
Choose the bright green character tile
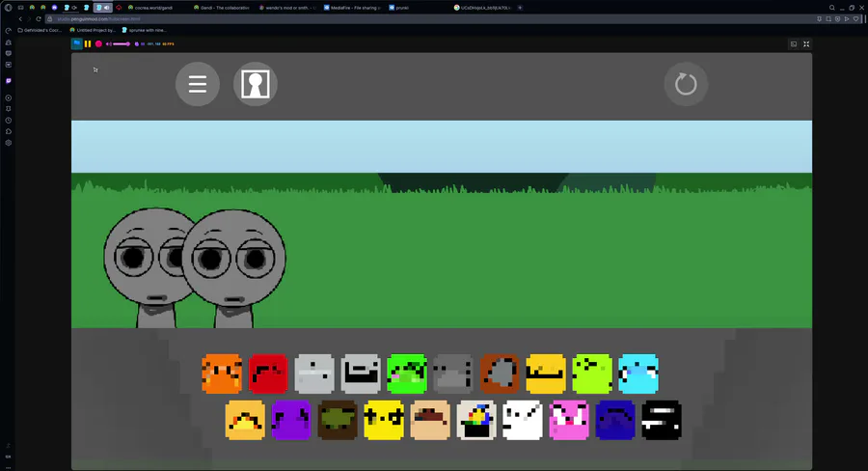[407, 374]
